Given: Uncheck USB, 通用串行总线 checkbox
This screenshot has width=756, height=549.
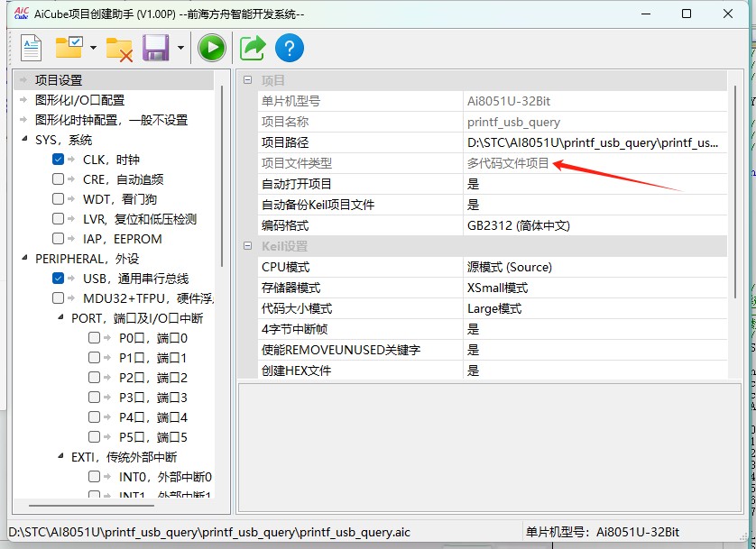Looking at the screenshot, I should [58, 278].
